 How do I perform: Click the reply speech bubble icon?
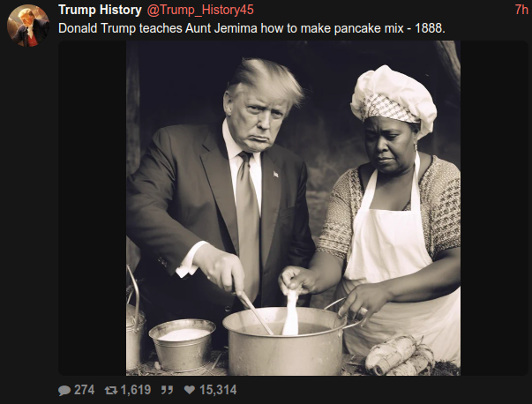tap(64, 390)
